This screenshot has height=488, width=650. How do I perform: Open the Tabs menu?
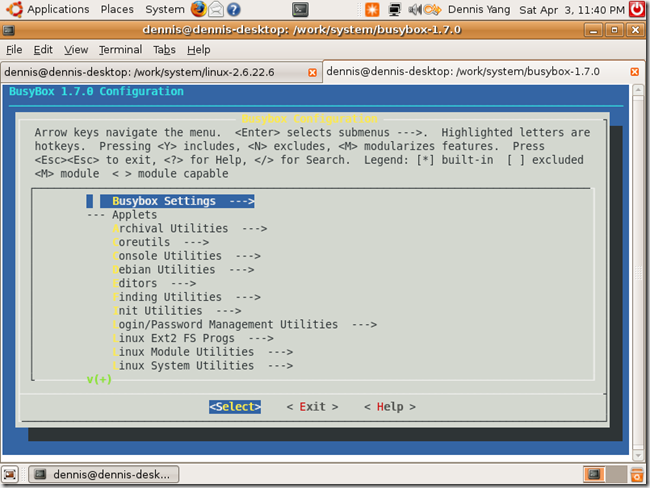point(164,50)
